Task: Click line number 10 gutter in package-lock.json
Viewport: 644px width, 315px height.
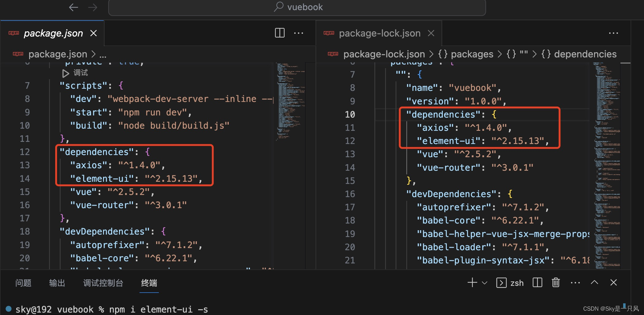Action: (350, 115)
